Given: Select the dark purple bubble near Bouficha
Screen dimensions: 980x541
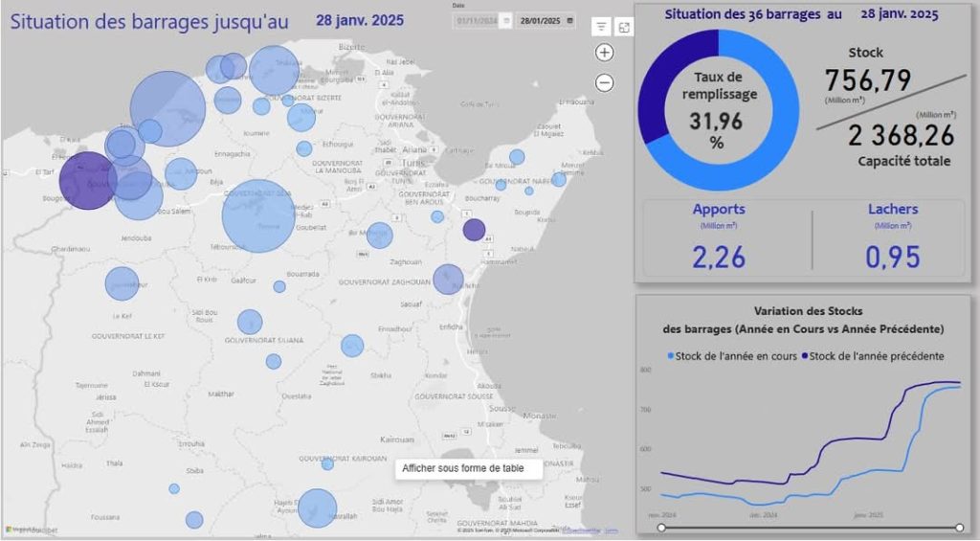Looking at the screenshot, I should point(474,230).
